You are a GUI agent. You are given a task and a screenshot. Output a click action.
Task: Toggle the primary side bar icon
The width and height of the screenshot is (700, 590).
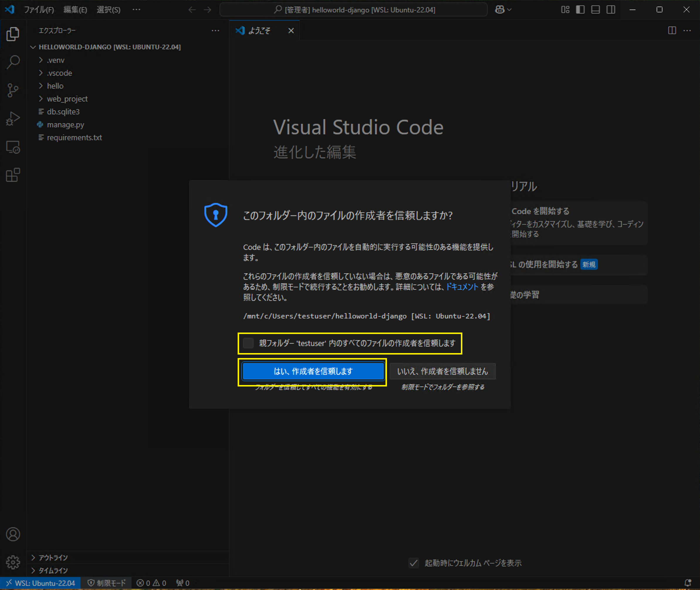(x=580, y=10)
